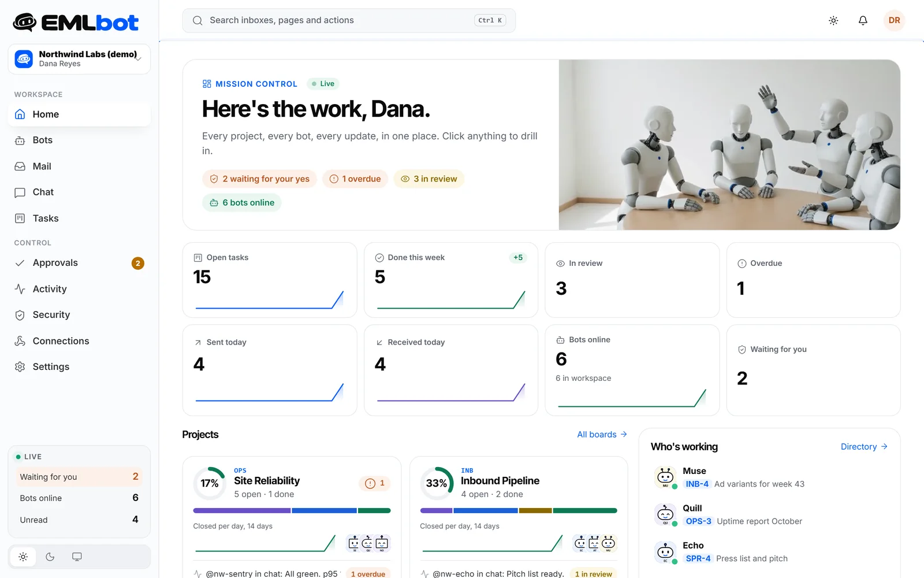924x578 pixels.
Task: Open the Done this week card
Action: coord(451,280)
